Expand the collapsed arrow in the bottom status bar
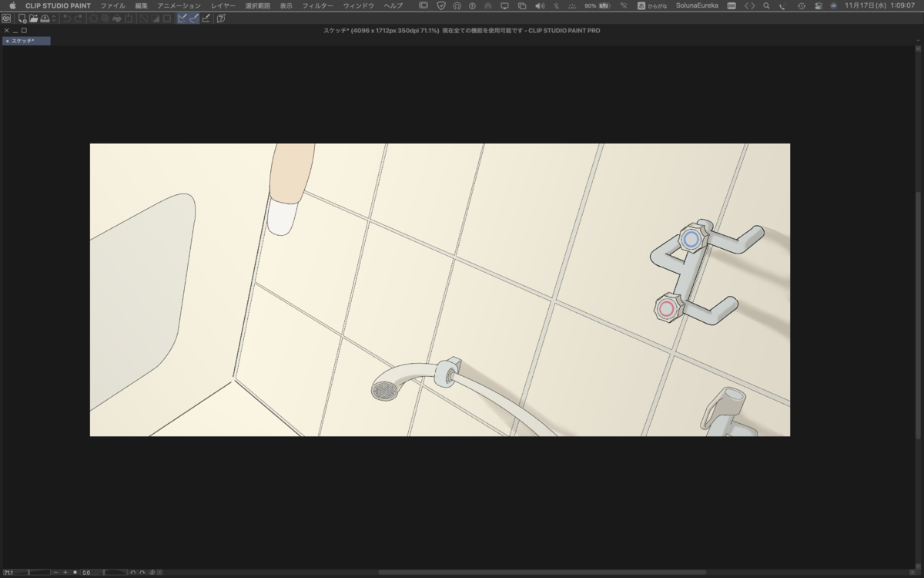 160,573
